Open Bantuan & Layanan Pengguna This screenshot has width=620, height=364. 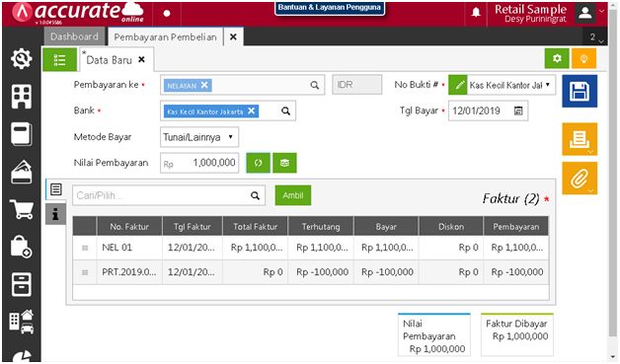(x=330, y=8)
